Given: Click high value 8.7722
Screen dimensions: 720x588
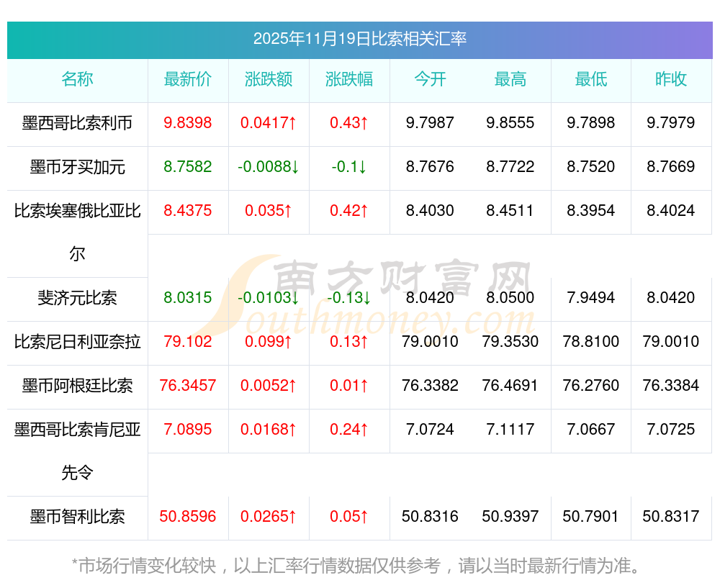Looking at the screenshot, I should [510, 167].
